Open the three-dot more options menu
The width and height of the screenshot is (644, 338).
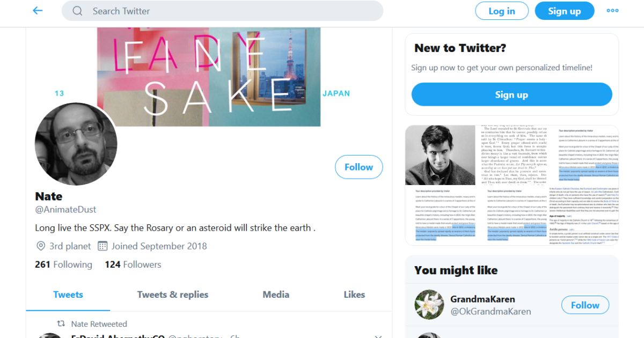612,11
